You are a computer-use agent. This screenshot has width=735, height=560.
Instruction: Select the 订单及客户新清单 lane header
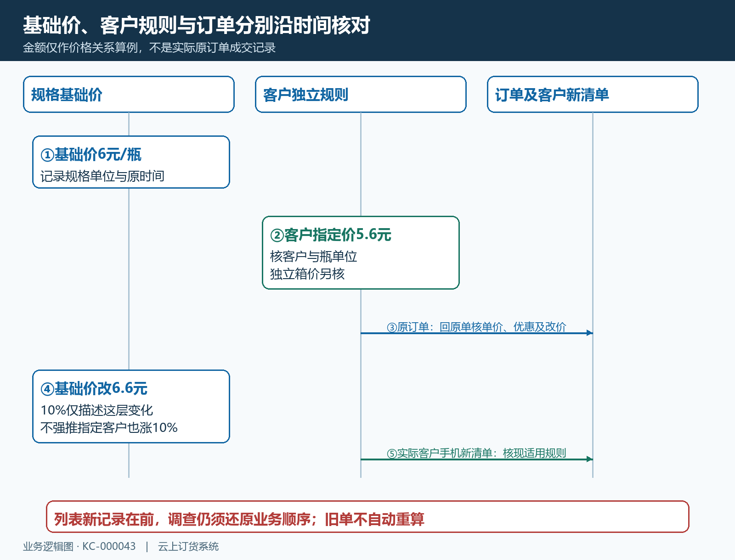click(593, 94)
